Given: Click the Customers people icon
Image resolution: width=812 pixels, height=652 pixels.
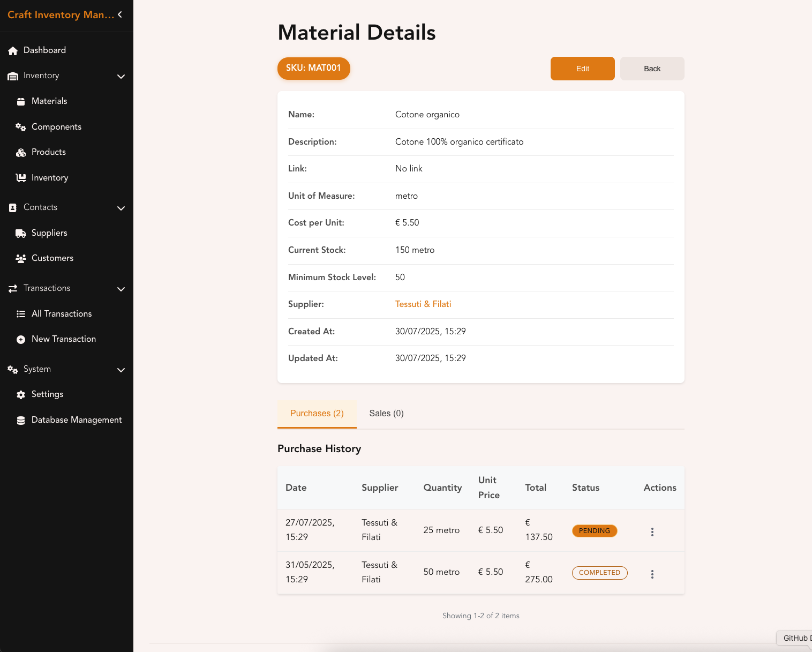Looking at the screenshot, I should click(21, 259).
